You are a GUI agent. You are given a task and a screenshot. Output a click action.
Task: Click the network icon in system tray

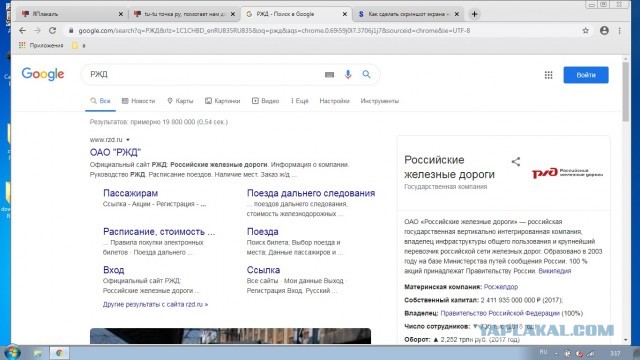[591, 353]
